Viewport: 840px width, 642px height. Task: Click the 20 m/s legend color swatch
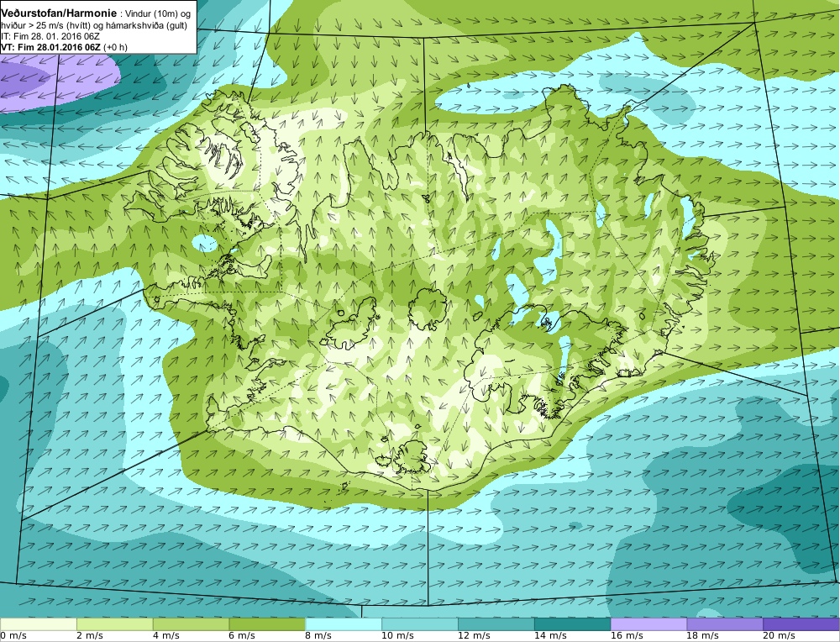click(x=801, y=624)
